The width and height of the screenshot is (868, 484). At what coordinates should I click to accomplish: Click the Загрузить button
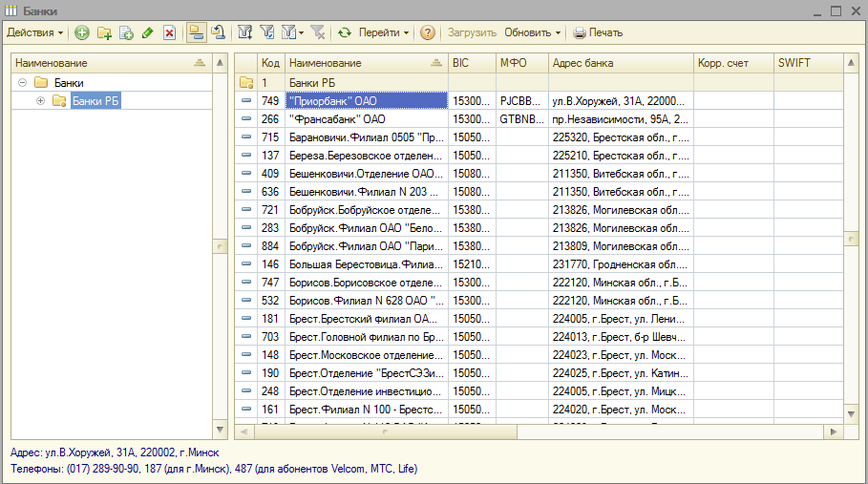(x=473, y=32)
